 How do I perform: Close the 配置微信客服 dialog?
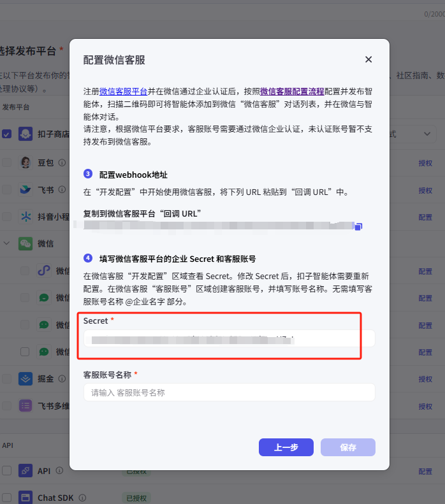tap(368, 59)
